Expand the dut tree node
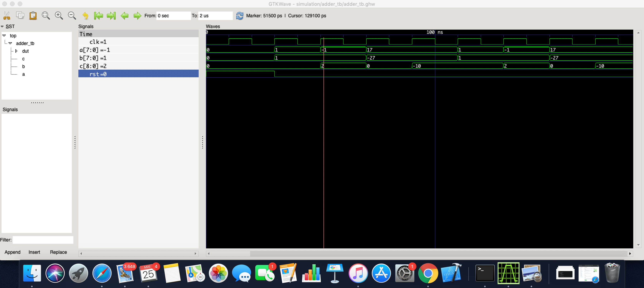Screen dimensions: 644x288 (16, 51)
